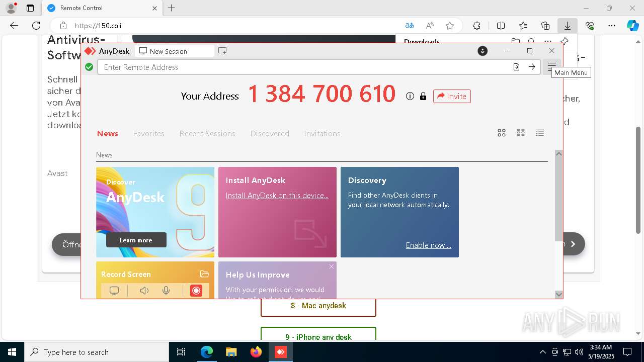The image size is (644, 362).
Task: Show address info icon next to ID
Action: tap(410, 96)
